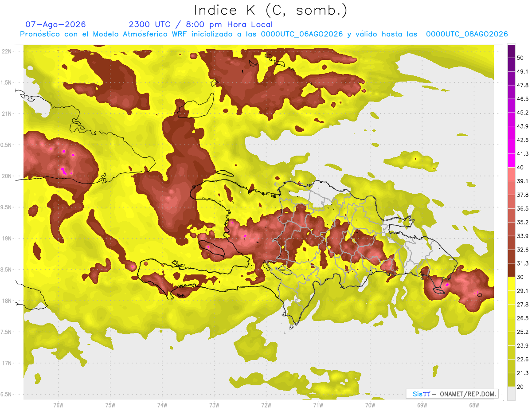Click the gray swatch below 20
Screen dimensions: 532x411
click(511, 393)
